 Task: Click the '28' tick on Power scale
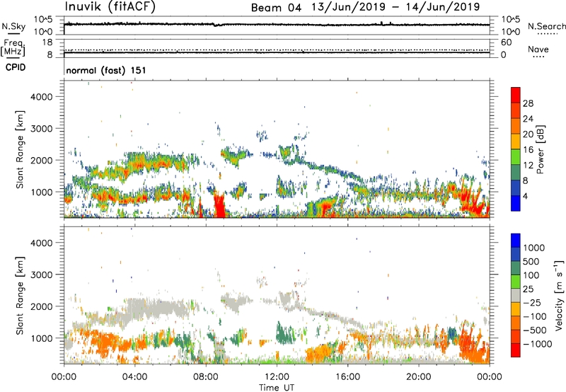pos(528,103)
